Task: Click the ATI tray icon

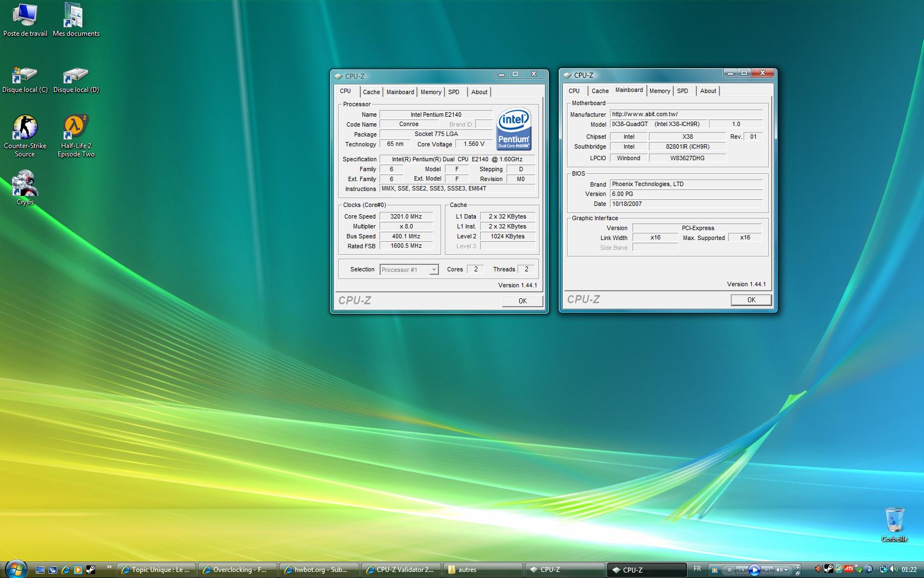Action: (x=849, y=568)
